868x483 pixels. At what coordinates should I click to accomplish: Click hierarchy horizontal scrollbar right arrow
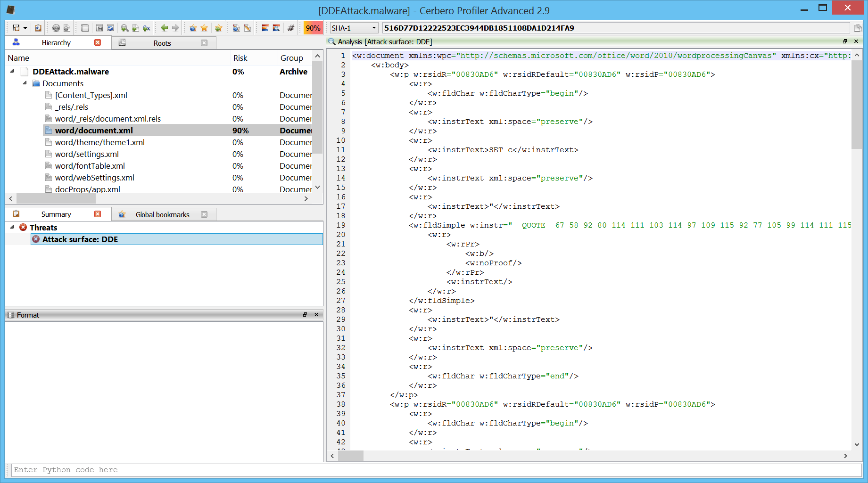(306, 199)
